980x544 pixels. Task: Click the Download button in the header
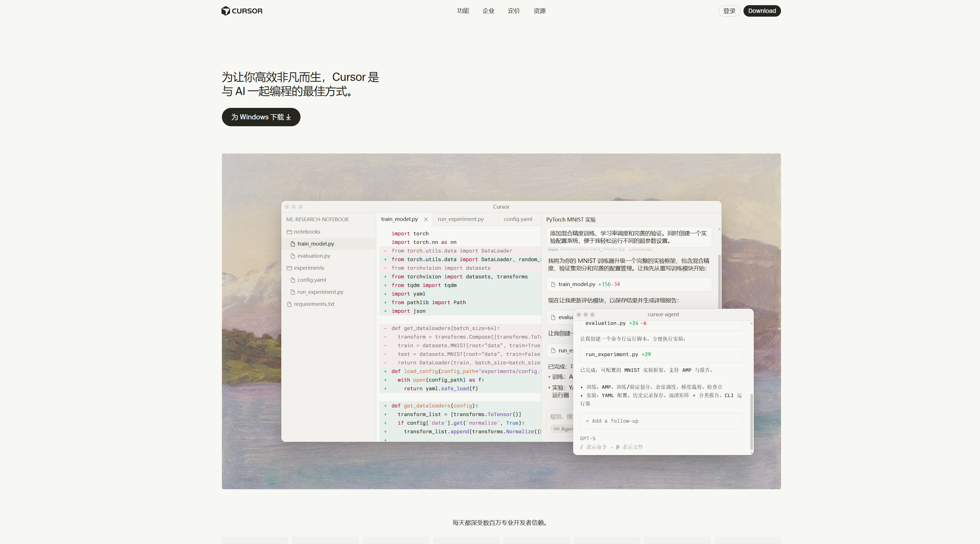(762, 11)
